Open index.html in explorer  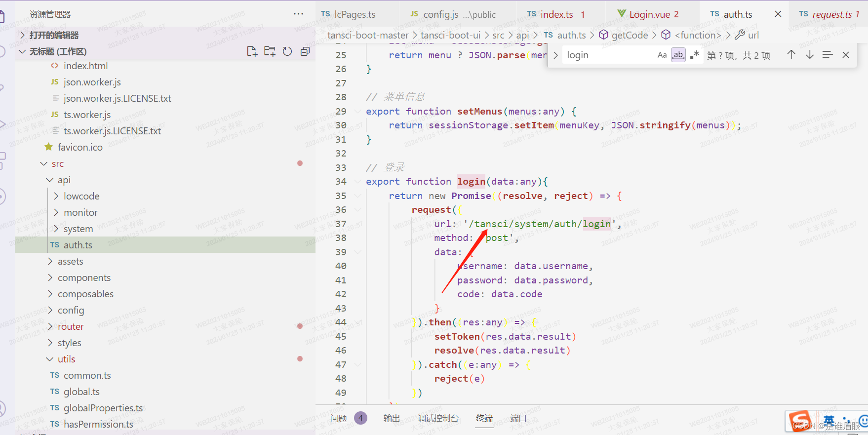point(85,66)
